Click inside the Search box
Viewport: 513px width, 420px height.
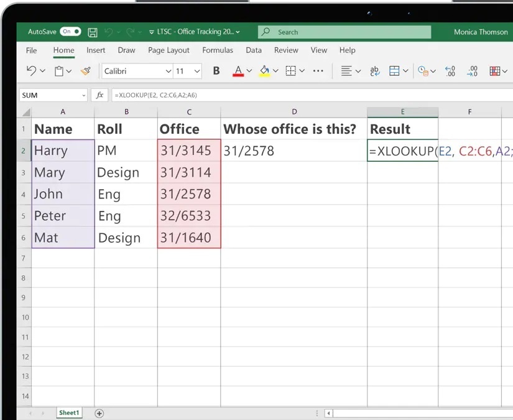(344, 31)
